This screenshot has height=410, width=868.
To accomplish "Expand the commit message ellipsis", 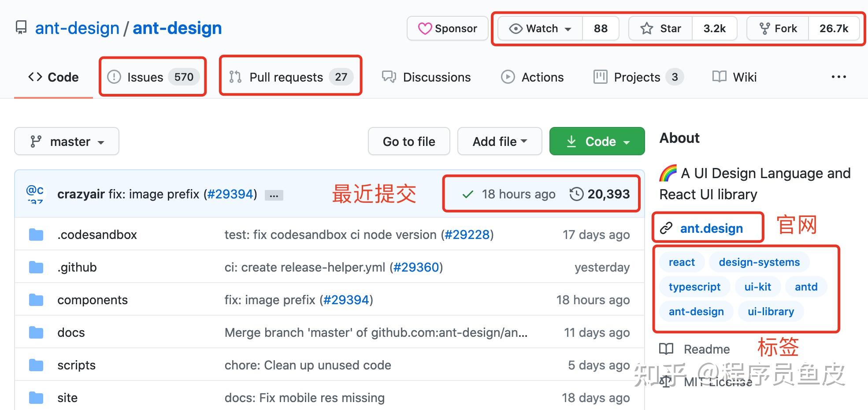I will [274, 195].
